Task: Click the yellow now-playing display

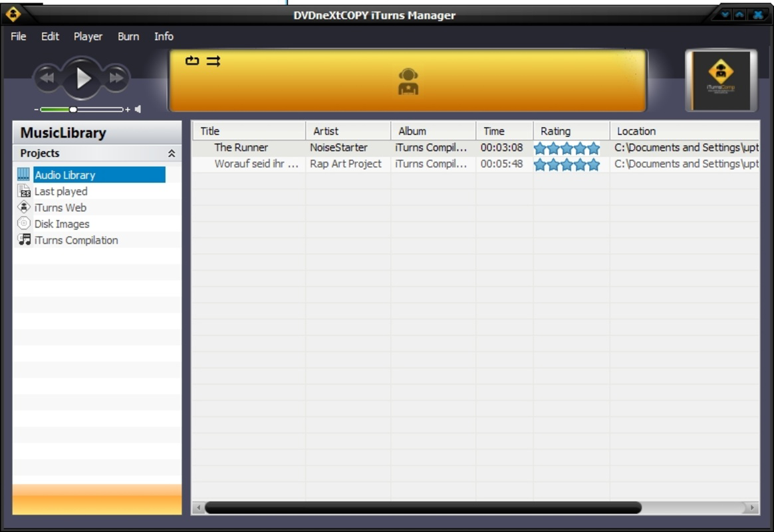Action: 408,80
